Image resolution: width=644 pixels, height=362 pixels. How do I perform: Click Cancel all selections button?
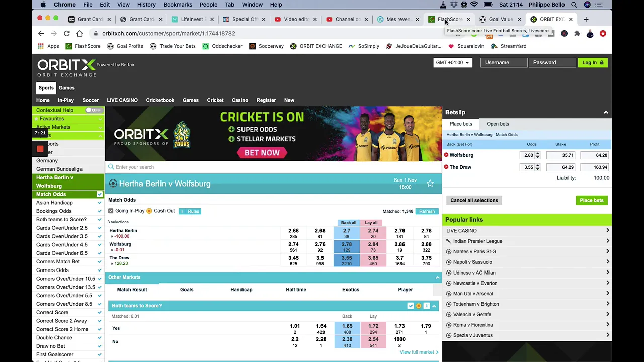pos(474,200)
